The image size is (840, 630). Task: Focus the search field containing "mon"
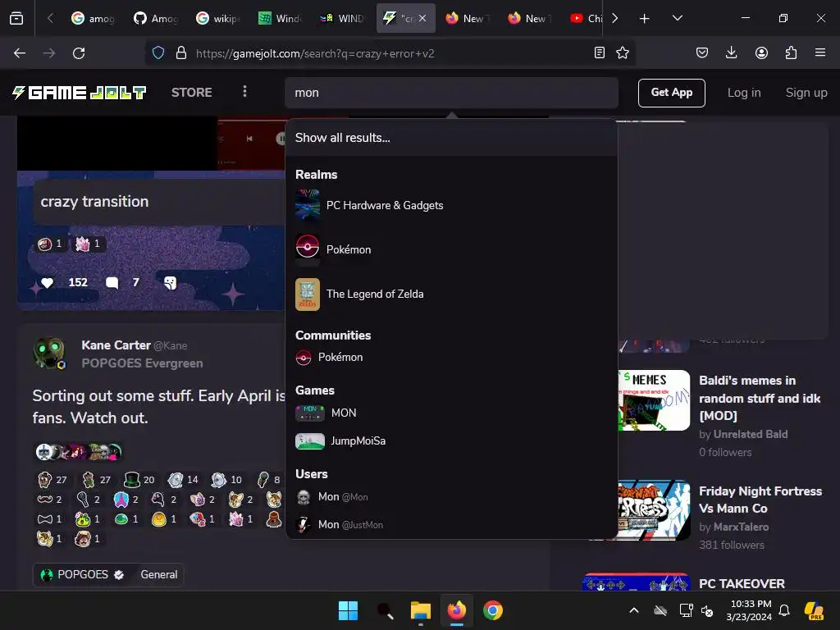tap(451, 93)
